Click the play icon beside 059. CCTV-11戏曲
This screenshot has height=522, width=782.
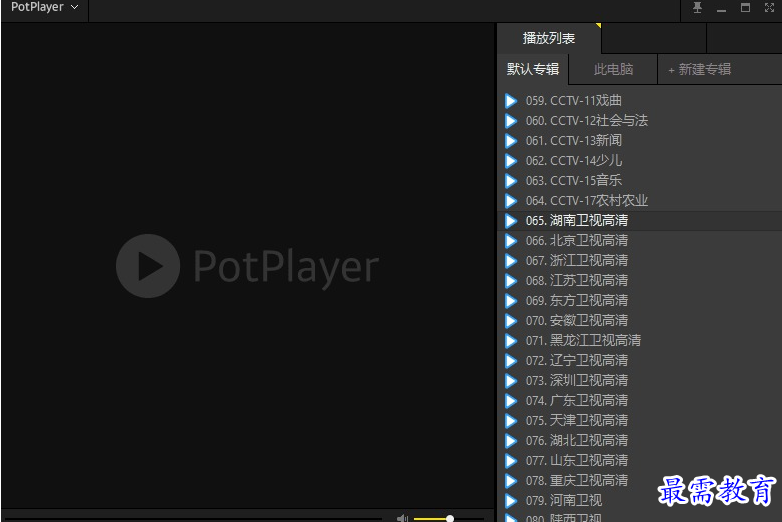pyautogui.click(x=511, y=101)
